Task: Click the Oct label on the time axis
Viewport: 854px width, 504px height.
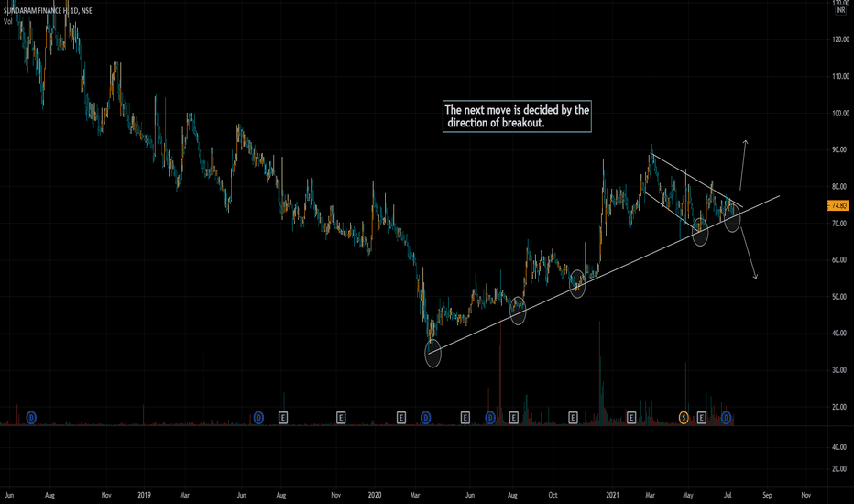Action: [553, 495]
